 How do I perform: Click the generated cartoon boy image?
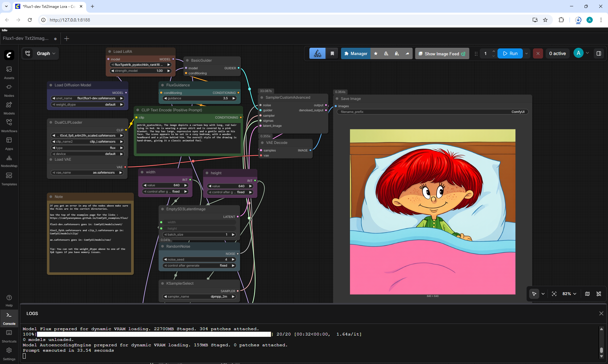(433, 212)
